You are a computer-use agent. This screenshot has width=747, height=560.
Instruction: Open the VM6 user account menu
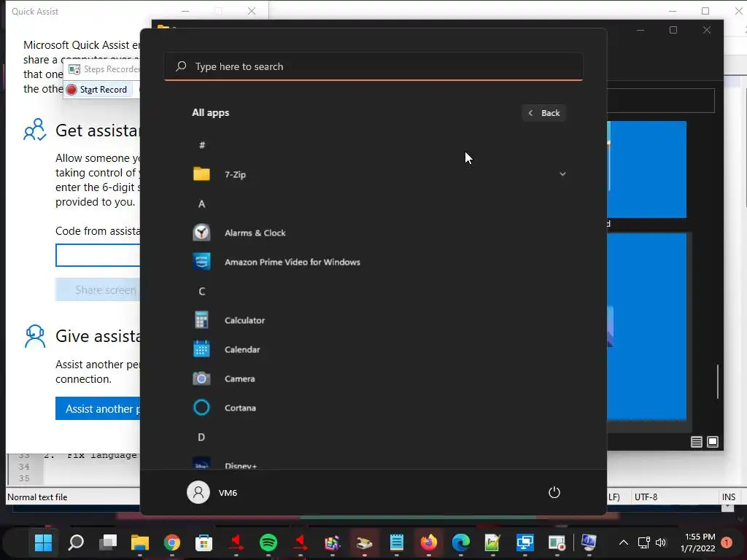[212, 492]
